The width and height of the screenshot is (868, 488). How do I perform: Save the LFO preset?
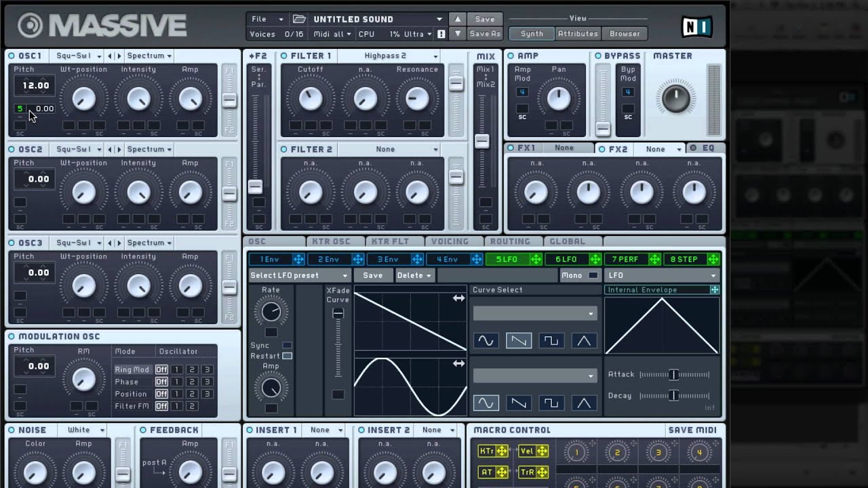point(373,275)
